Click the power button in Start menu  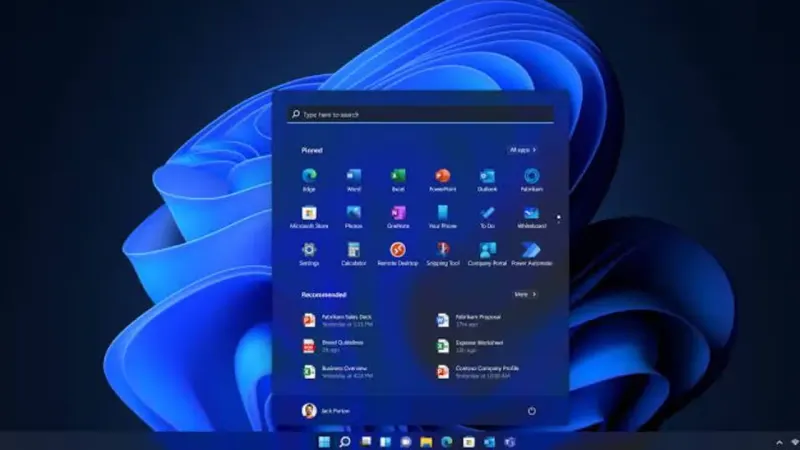click(532, 411)
